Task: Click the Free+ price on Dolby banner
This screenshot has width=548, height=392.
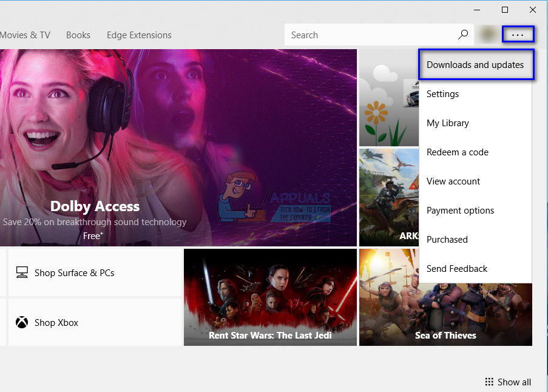Action: pos(93,236)
